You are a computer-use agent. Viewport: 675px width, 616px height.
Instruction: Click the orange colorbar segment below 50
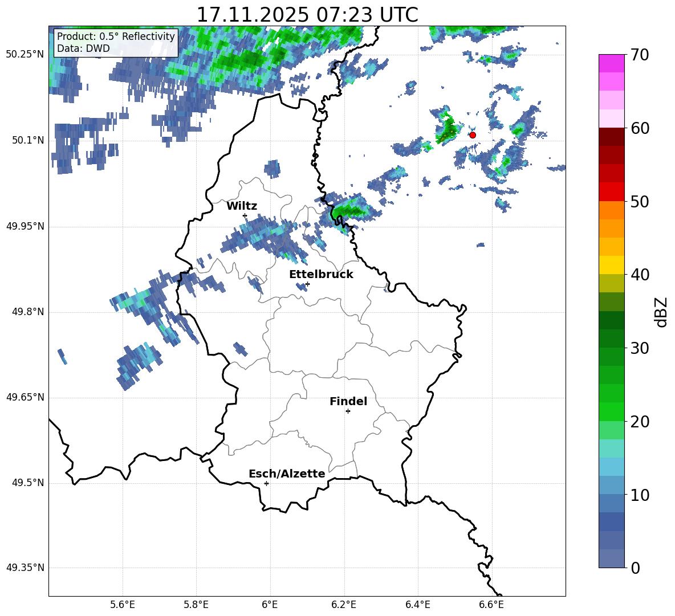pyautogui.click(x=611, y=210)
